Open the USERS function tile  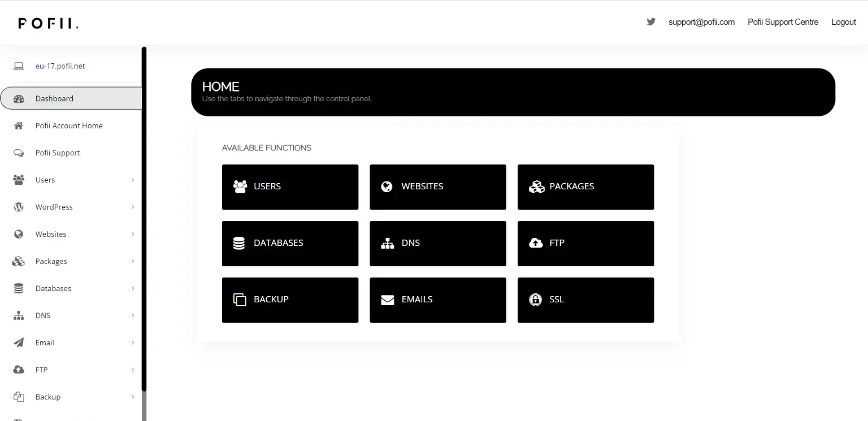pyautogui.click(x=290, y=187)
